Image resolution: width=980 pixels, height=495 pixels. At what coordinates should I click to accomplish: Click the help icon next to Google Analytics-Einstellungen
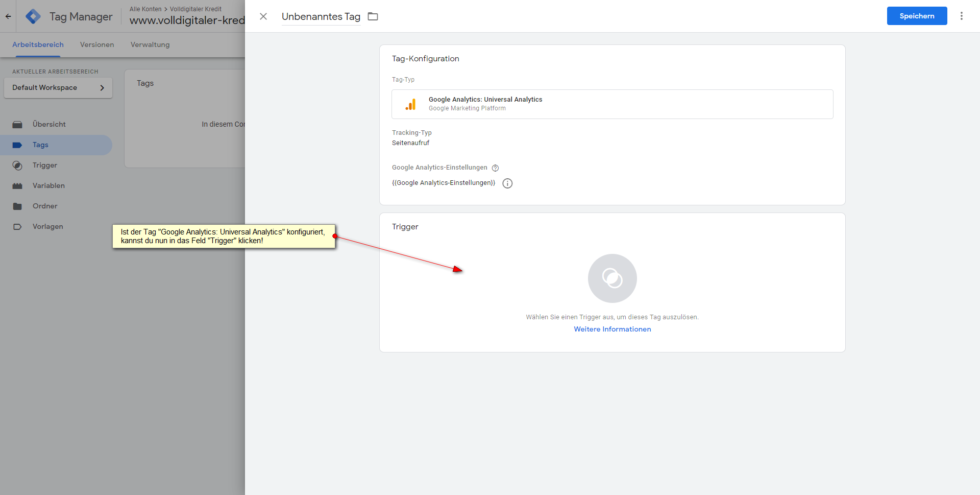495,168
